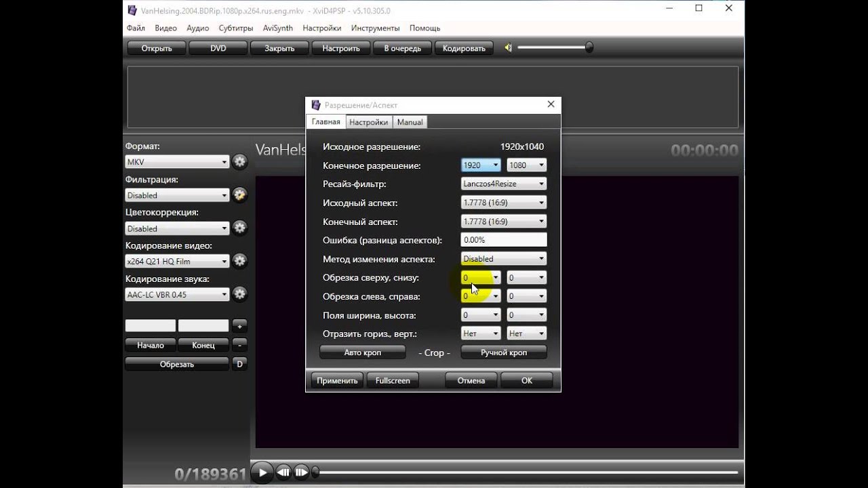
Task: Open the Субтитры menu
Action: pyautogui.click(x=236, y=28)
